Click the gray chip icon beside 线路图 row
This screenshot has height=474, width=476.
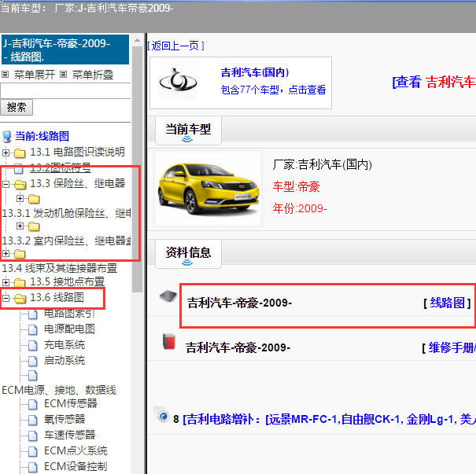click(168, 296)
